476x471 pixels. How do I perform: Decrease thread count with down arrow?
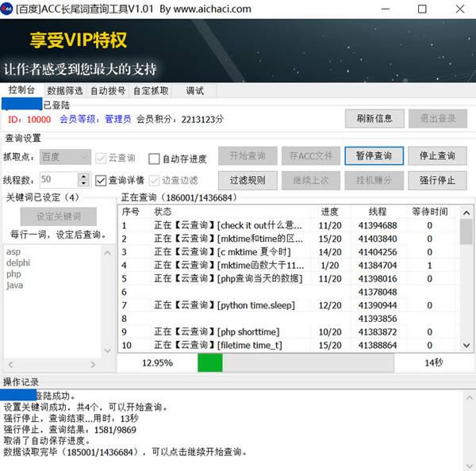(x=84, y=184)
